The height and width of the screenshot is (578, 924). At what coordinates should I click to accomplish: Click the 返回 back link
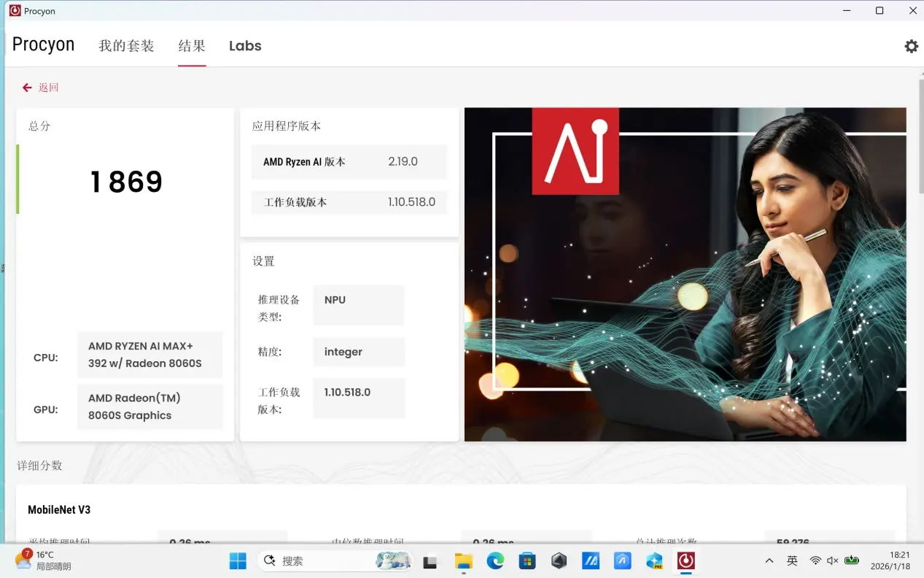point(48,88)
